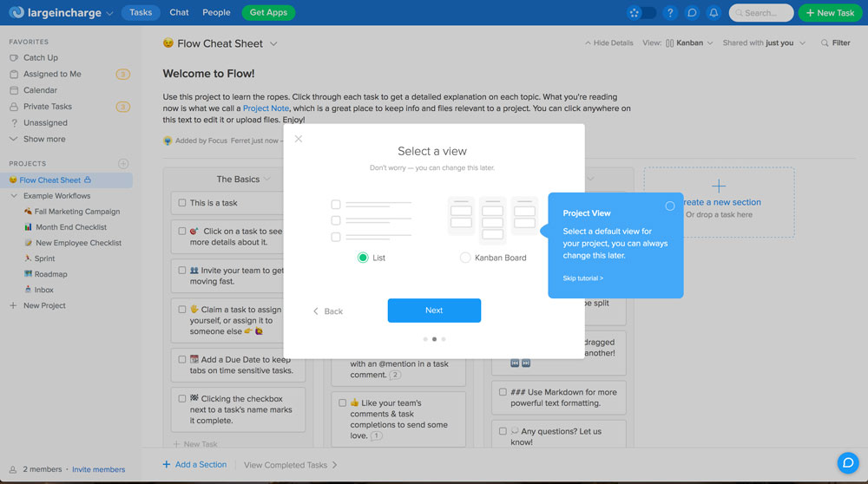Check 'Like your team's comments' checkbox
This screenshot has height=484, width=868.
coord(343,403)
